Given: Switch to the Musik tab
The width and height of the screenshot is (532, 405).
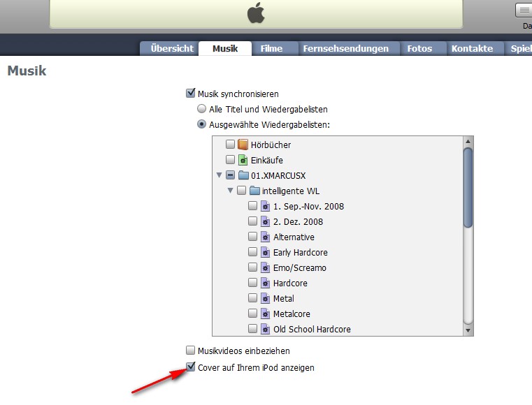Looking at the screenshot, I should (x=225, y=48).
